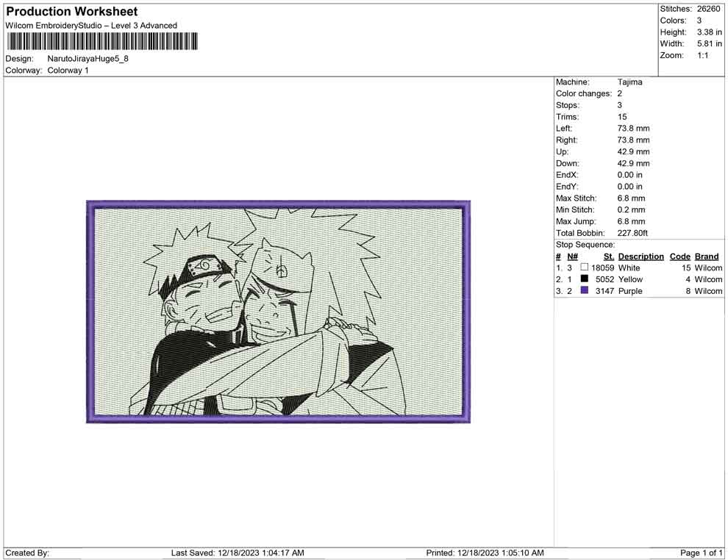Click the 'Page 1 of 1' indicator
This screenshot has height=560, width=728.
(701, 553)
